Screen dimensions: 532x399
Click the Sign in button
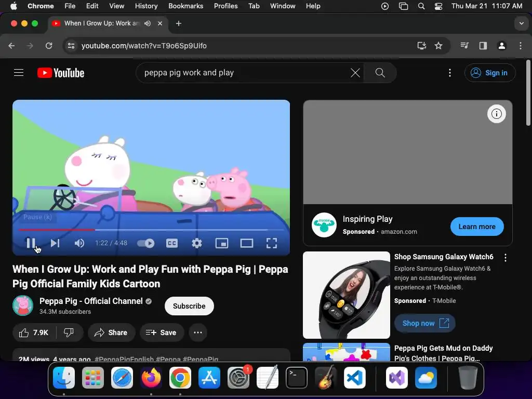(489, 73)
